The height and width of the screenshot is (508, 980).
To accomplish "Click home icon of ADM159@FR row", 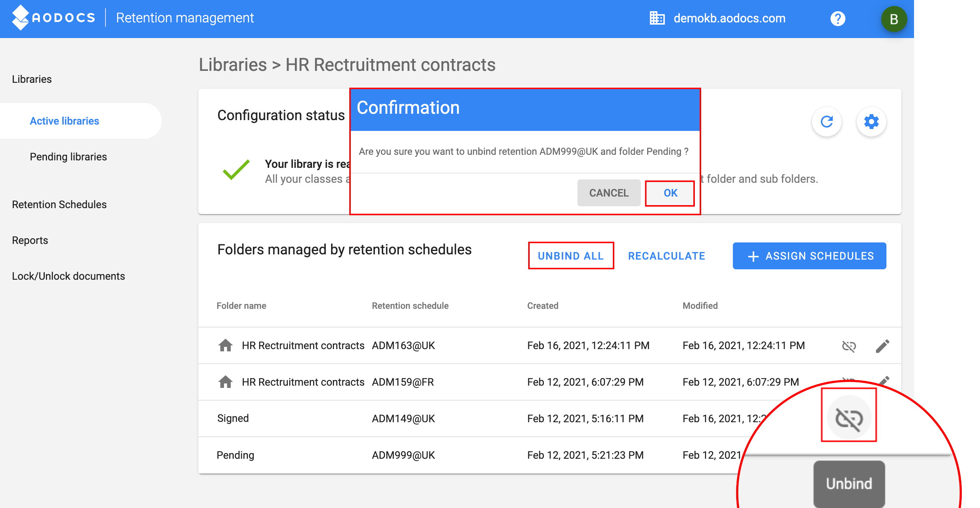I will point(225,382).
